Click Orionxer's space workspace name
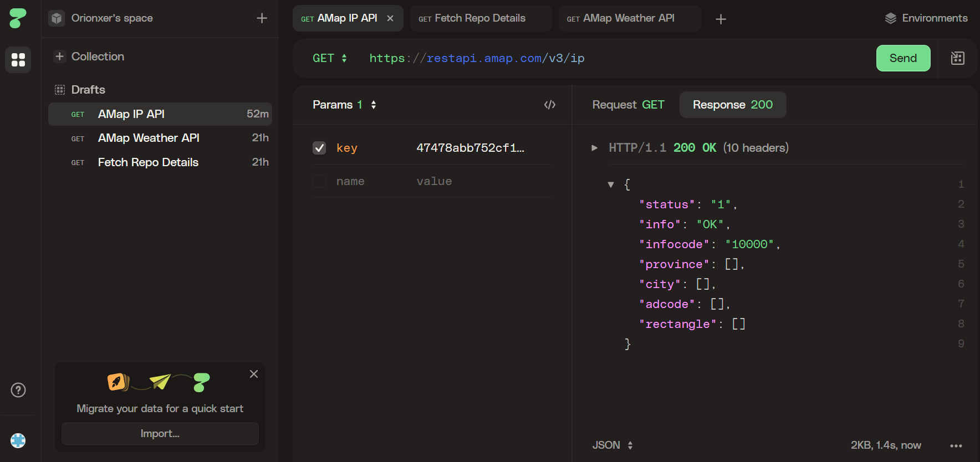980x462 pixels. (112, 18)
